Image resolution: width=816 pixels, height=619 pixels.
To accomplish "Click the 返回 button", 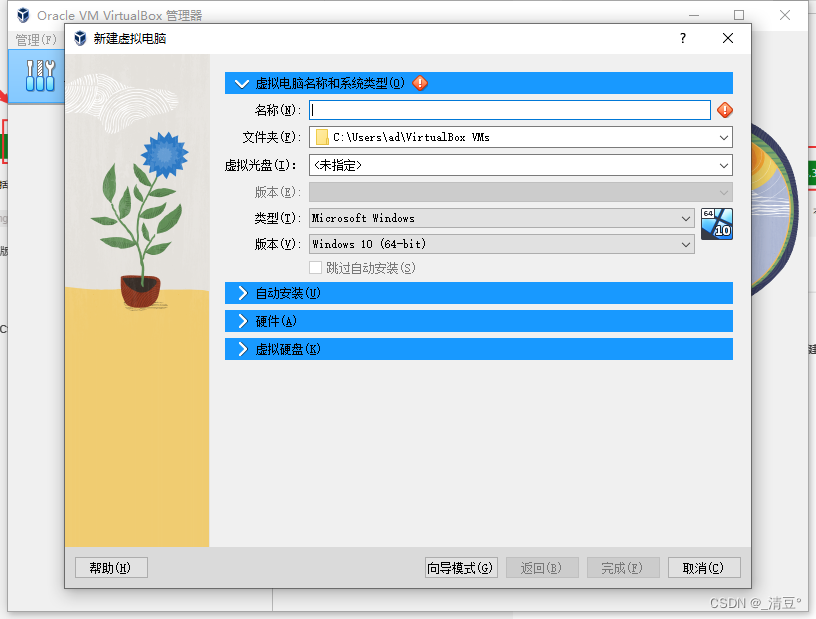I will click(x=542, y=567).
